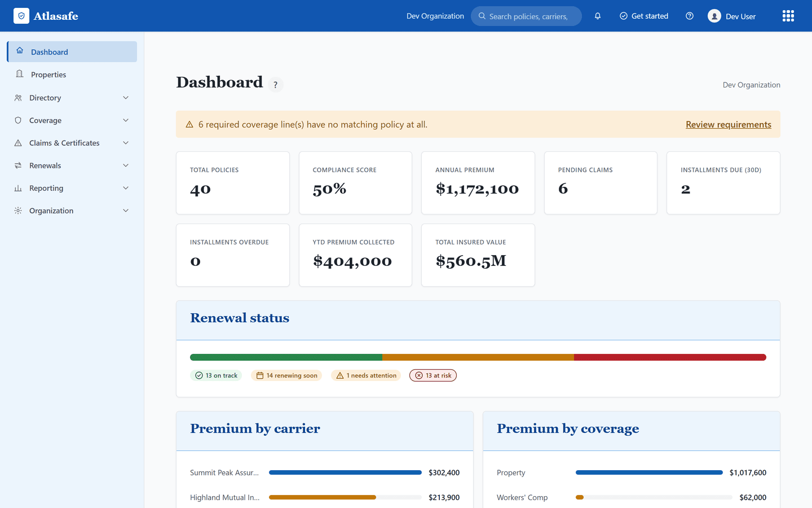Click the Renewal status heading
812x508 pixels.
240,318
